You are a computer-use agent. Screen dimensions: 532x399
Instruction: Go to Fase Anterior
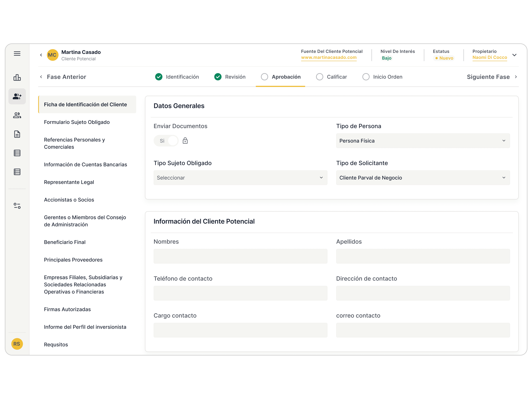[x=63, y=77]
